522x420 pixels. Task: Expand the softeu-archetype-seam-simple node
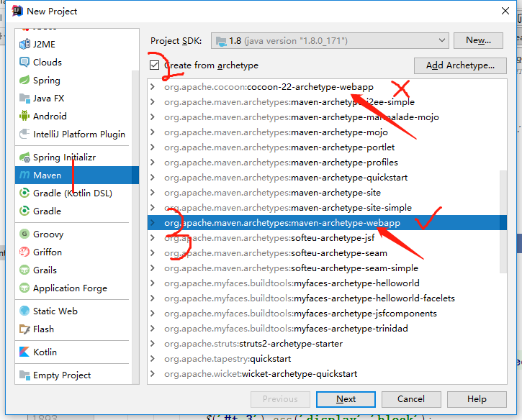153,268
